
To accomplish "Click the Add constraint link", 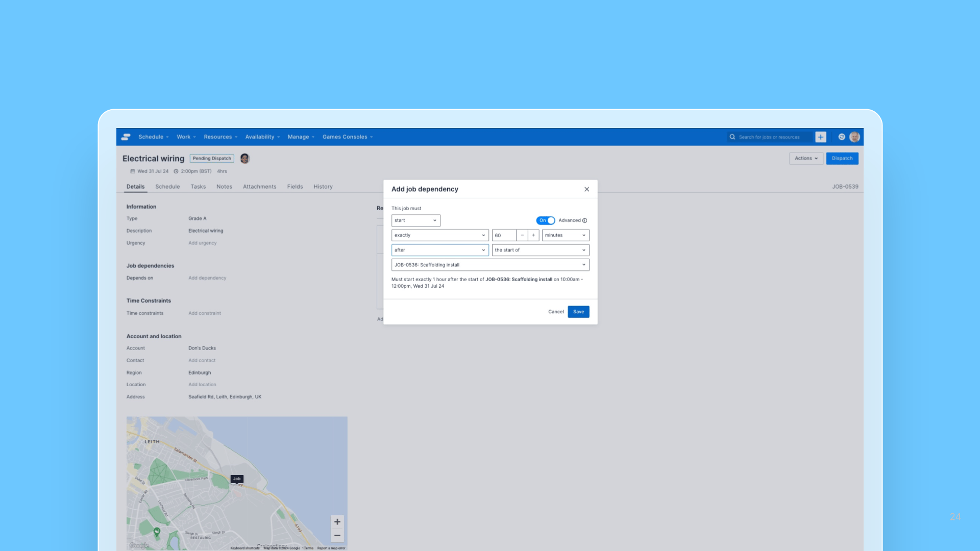I will tap(205, 313).
